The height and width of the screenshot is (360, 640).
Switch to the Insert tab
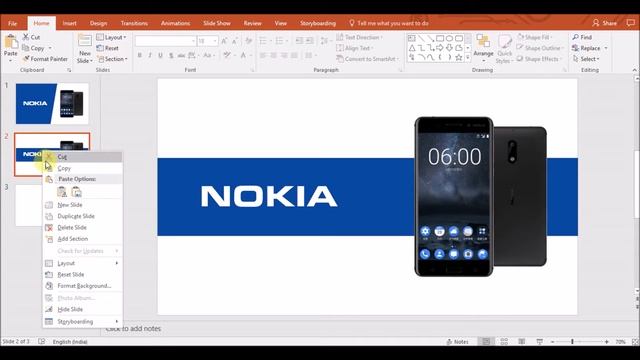point(69,23)
